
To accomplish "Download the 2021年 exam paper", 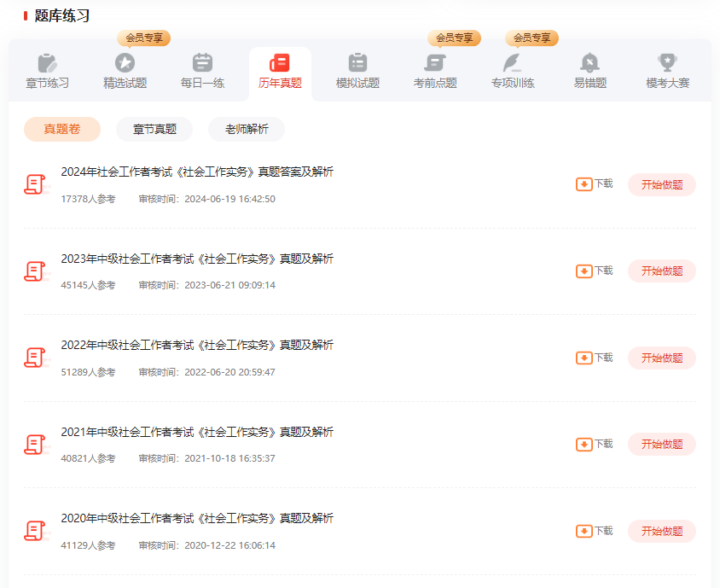I will (x=595, y=445).
